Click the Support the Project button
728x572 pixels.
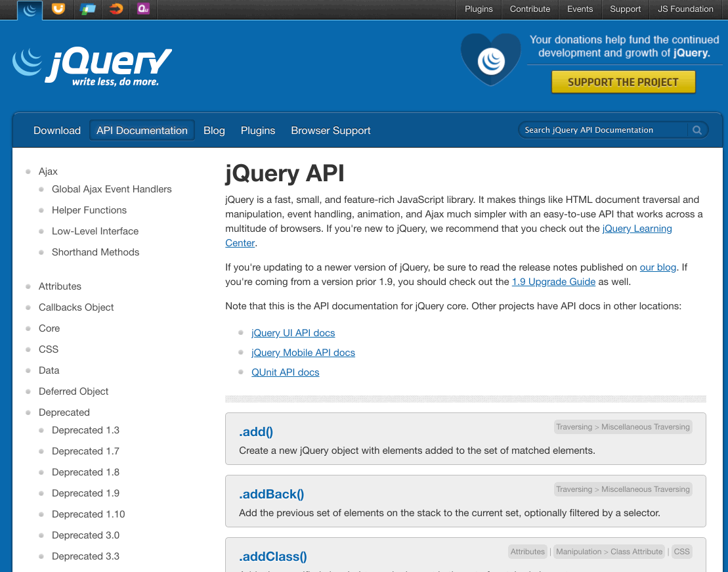[623, 82]
